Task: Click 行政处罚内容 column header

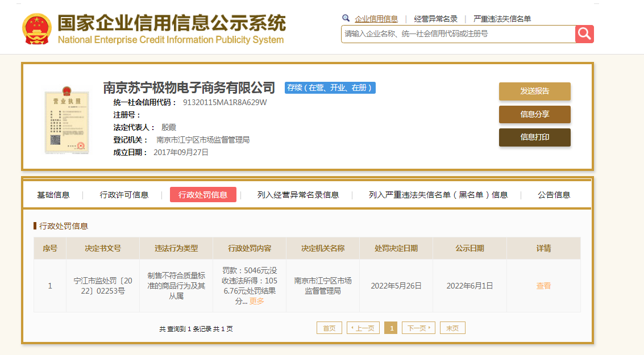Action: (x=250, y=248)
